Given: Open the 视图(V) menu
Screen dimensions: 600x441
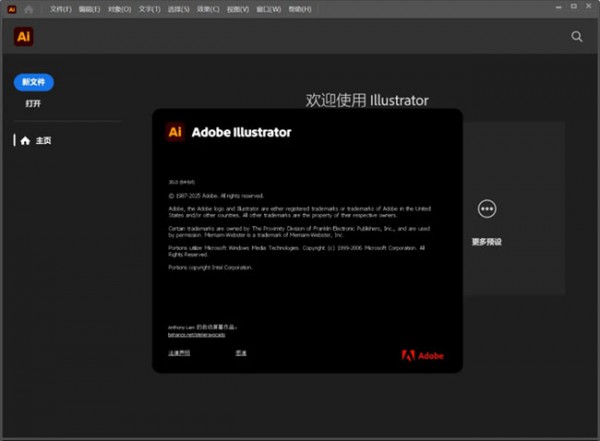Looking at the screenshot, I should pos(238,9).
